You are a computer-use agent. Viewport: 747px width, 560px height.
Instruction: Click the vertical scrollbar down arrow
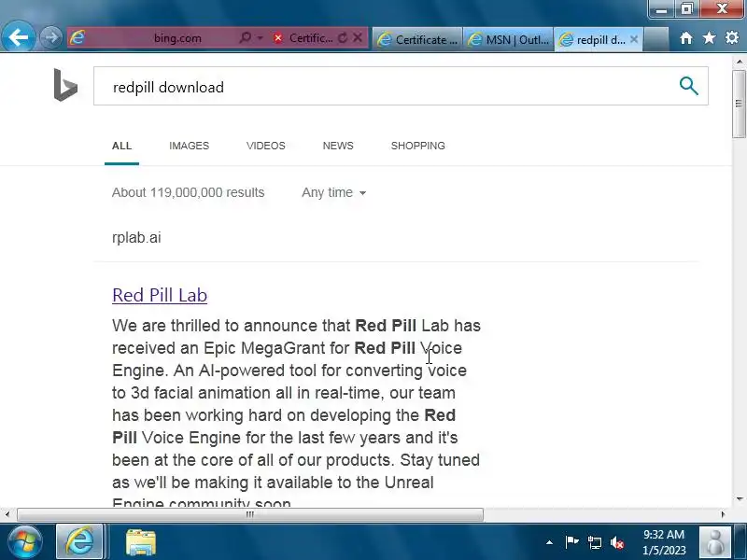[739, 499]
